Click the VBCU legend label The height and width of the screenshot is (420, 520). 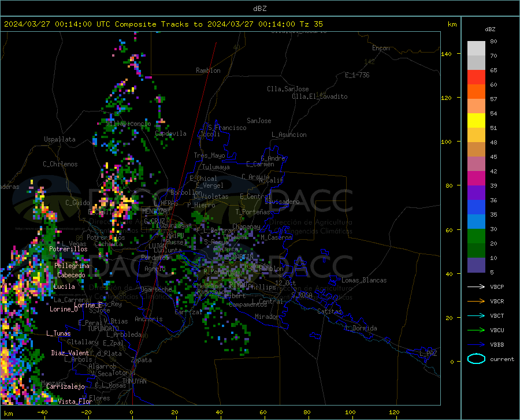[x=497, y=330]
